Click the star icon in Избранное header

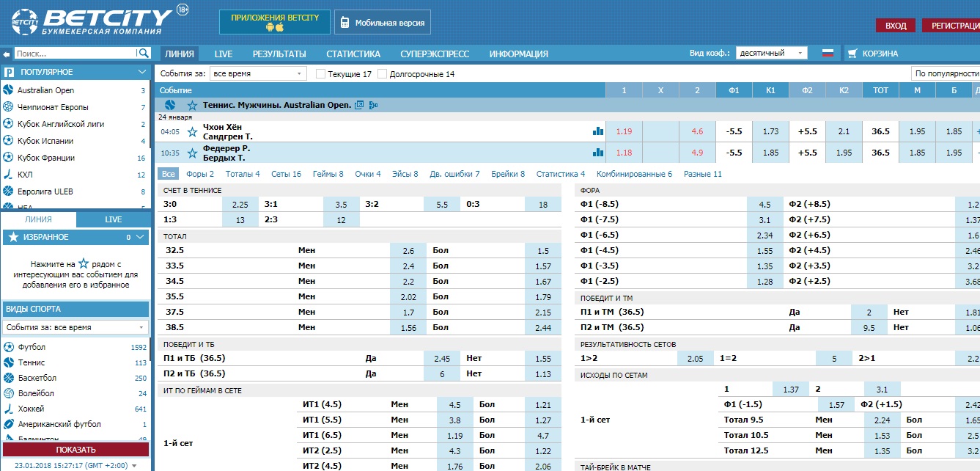(x=13, y=237)
